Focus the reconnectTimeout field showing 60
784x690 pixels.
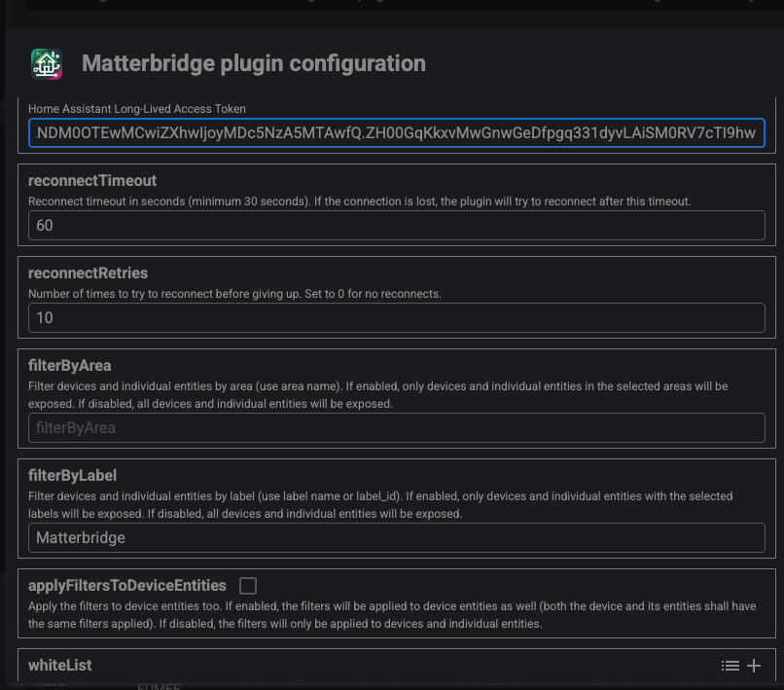tap(397, 225)
